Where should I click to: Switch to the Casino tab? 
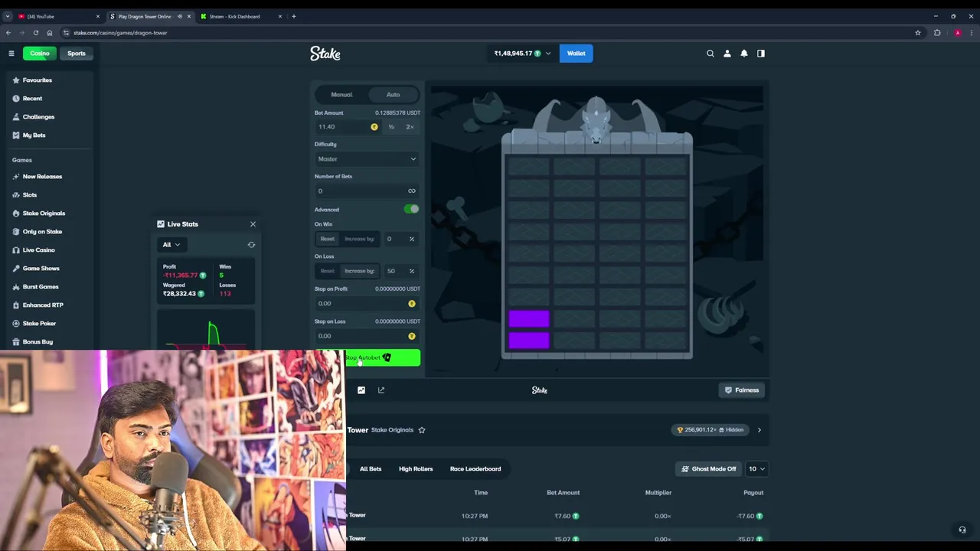pyautogui.click(x=39, y=54)
